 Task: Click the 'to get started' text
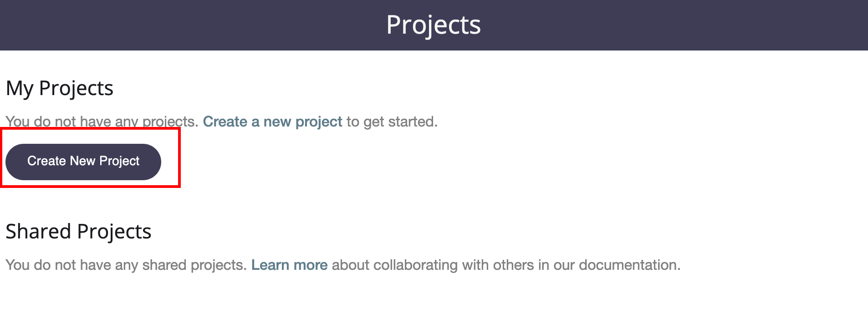pyautogui.click(x=392, y=121)
